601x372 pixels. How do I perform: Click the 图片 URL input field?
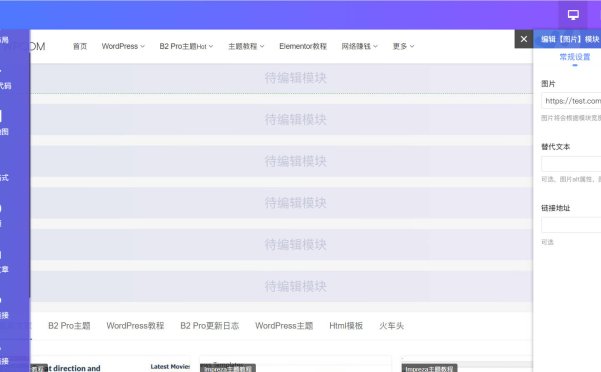point(571,101)
